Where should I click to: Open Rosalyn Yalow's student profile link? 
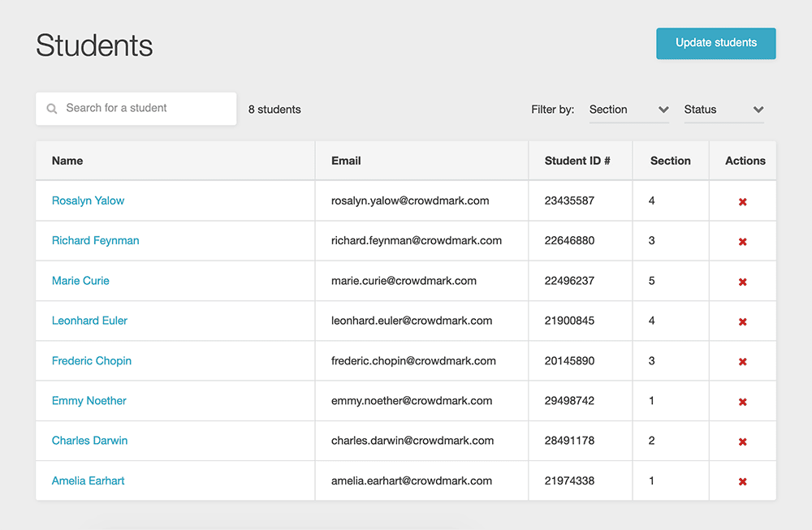click(88, 200)
